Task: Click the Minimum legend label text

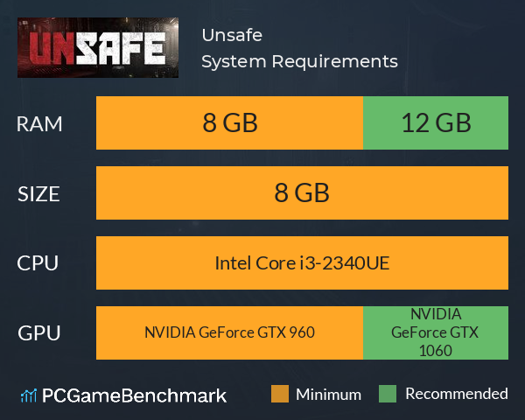Action: pyautogui.click(x=328, y=395)
